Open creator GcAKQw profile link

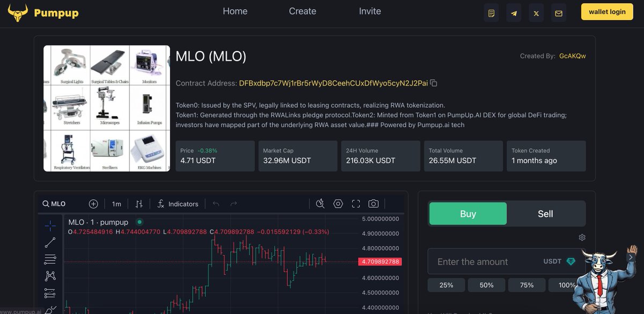(573, 56)
